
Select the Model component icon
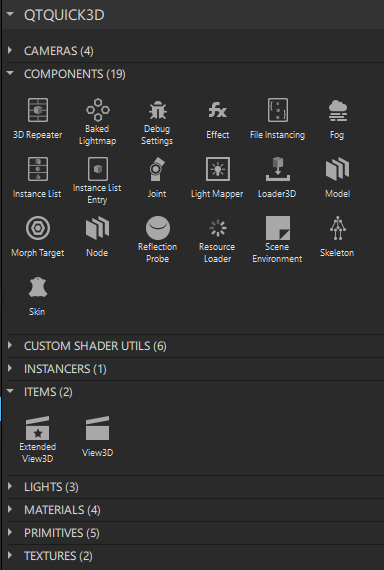337,169
